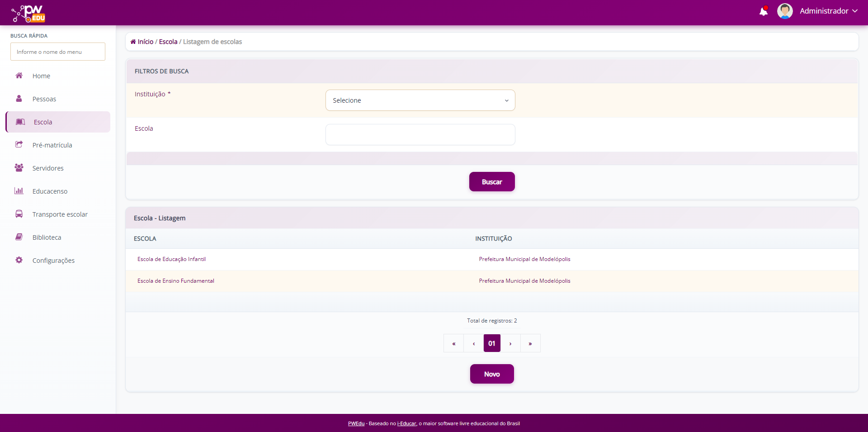Click the Início breadcrumb link
The width and height of the screenshot is (868, 432).
pyautogui.click(x=145, y=42)
